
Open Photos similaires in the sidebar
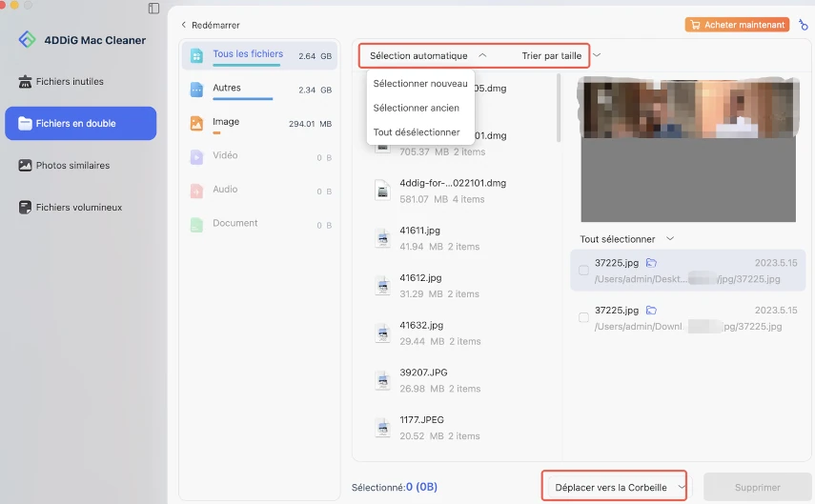coord(81,165)
